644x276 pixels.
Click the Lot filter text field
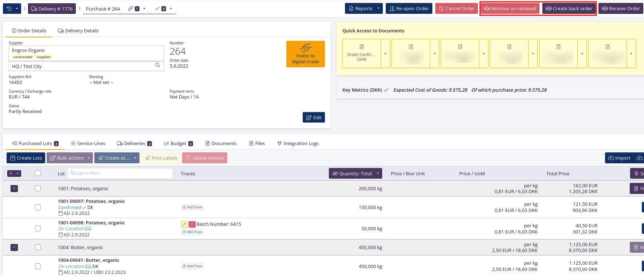122,173
